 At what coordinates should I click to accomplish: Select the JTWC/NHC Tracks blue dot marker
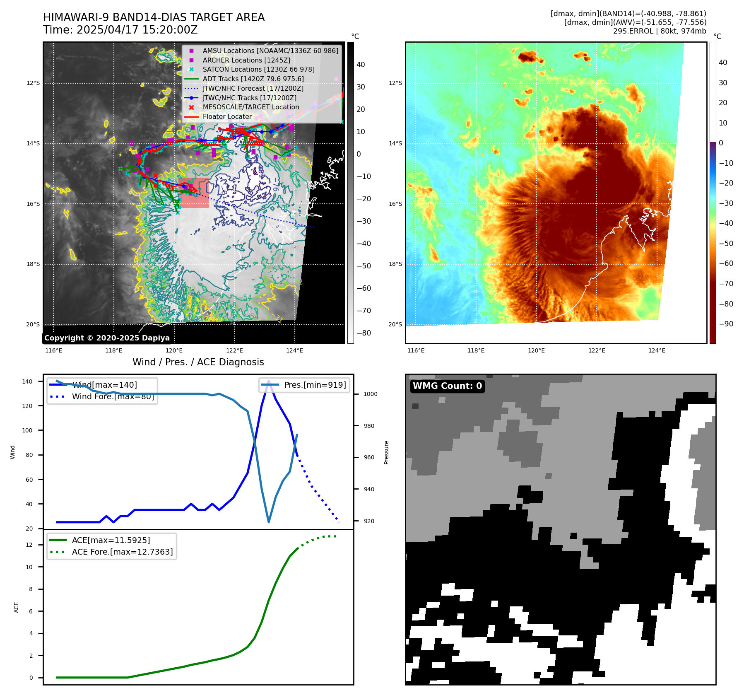pos(191,98)
